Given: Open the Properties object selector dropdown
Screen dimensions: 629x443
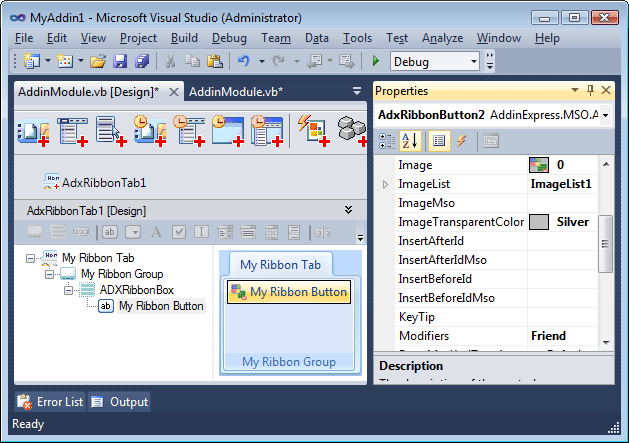Looking at the screenshot, I should pyautogui.click(x=605, y=115).
